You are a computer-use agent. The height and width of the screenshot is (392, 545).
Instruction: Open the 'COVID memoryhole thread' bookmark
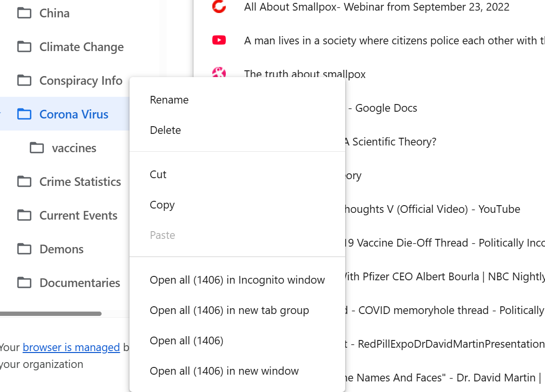tap(445, 310)
